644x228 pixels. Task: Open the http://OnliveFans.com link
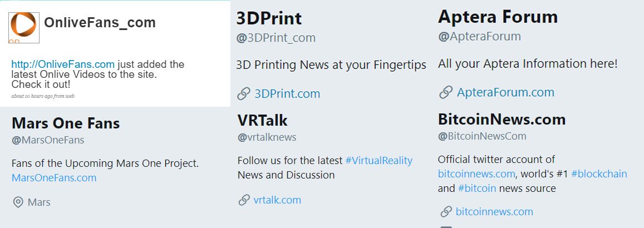(x=63, y=65)
